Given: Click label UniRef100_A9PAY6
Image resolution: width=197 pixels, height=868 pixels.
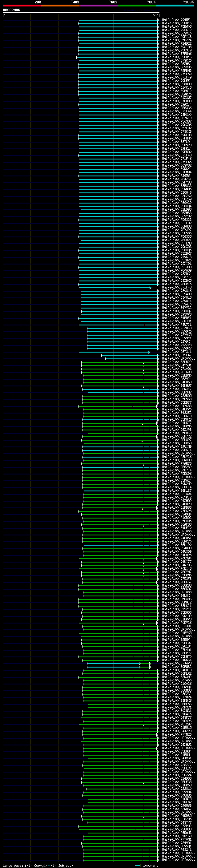Looking at the screenshot, I should point(176,57).
